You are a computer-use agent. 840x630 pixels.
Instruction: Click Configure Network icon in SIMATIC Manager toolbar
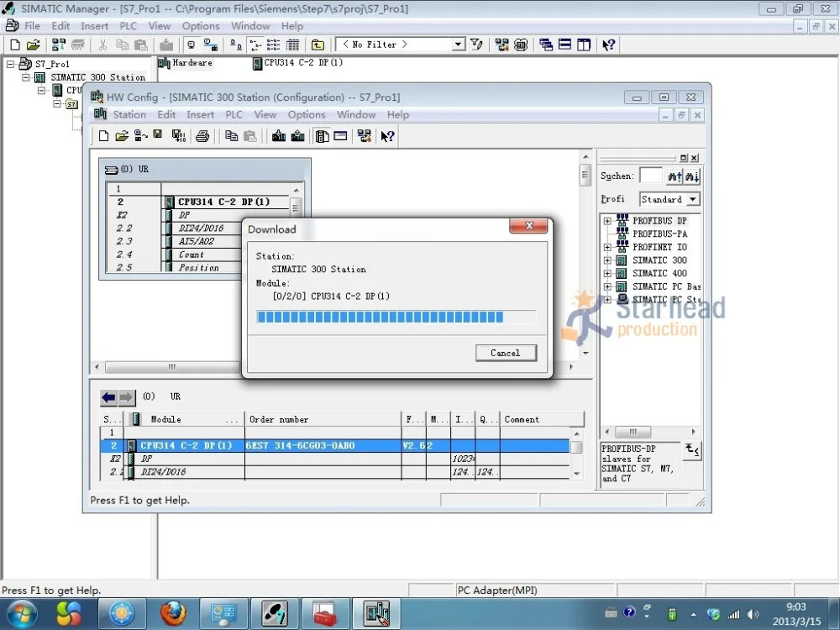click(502, 45)
